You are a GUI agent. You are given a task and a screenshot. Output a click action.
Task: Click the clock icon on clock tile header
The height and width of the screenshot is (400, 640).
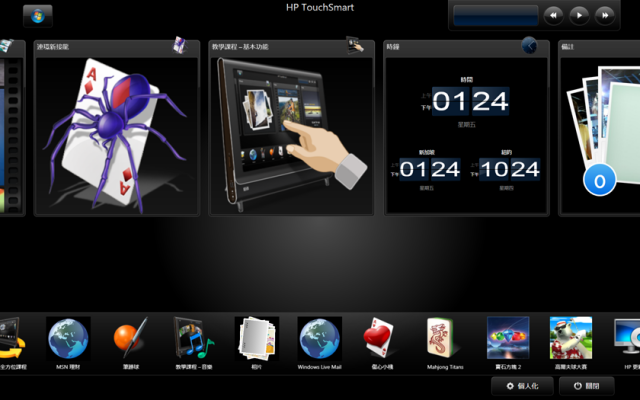coord(529,45)
